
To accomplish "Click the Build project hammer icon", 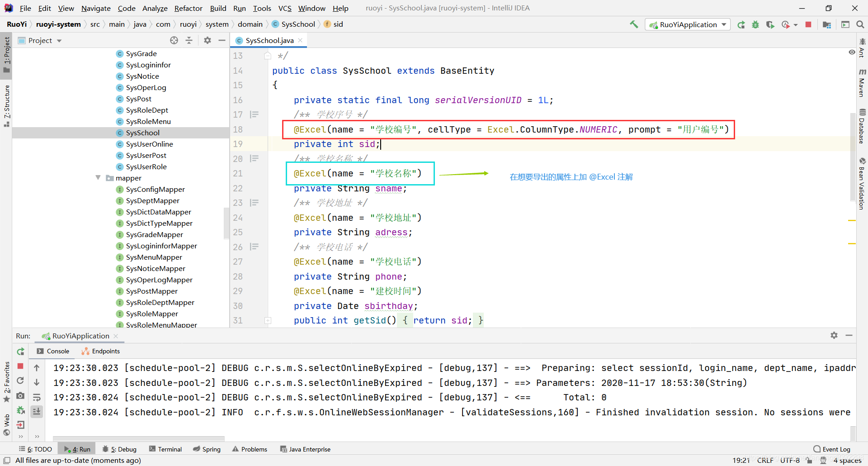I will tap(634, 24).
